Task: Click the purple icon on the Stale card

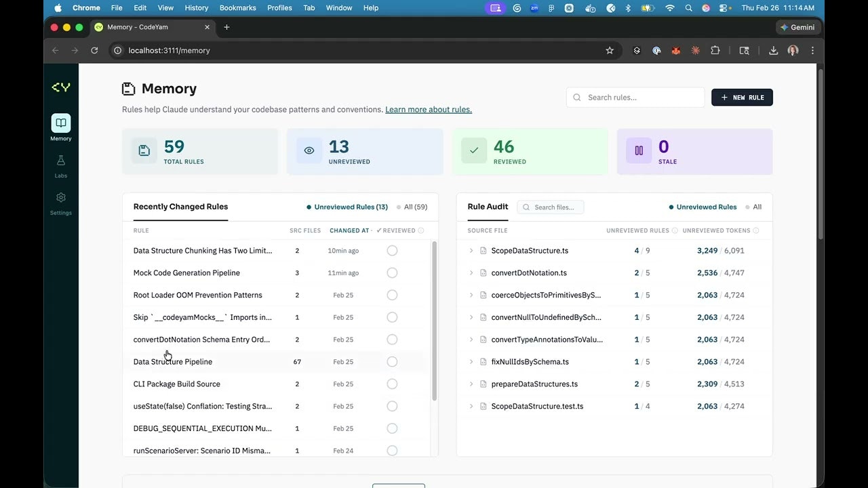Action: [639, 150]
